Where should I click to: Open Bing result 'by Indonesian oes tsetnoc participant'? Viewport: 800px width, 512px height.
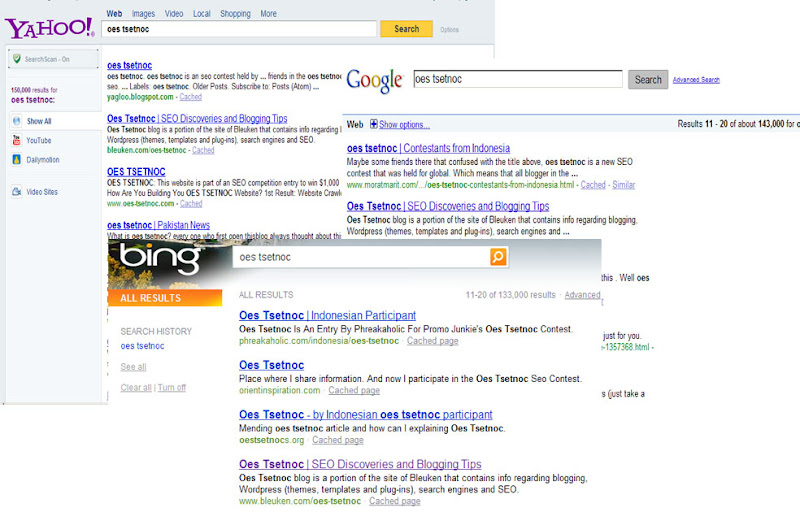coord(366,415)
